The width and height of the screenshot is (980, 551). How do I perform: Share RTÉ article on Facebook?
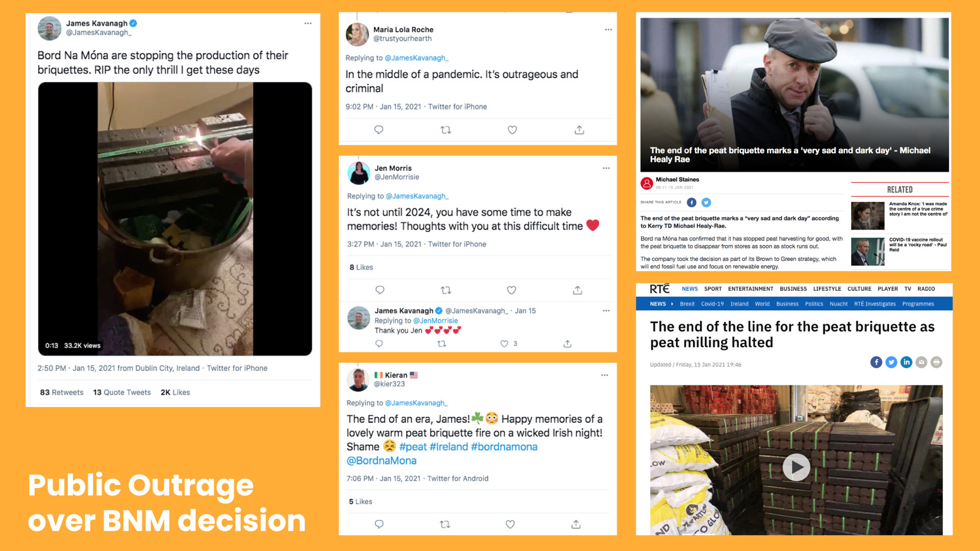876,362
